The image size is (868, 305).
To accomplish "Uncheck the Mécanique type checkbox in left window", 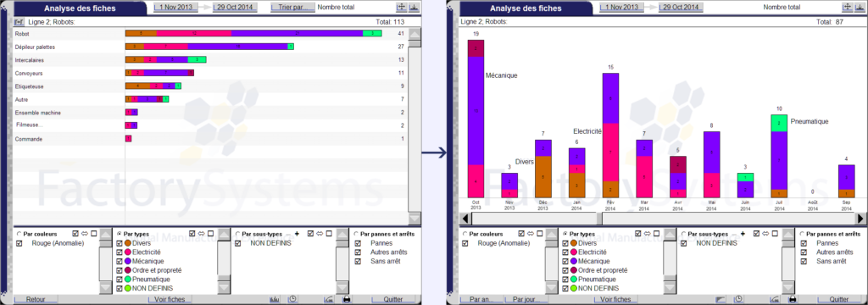I will tap(119, 261).
